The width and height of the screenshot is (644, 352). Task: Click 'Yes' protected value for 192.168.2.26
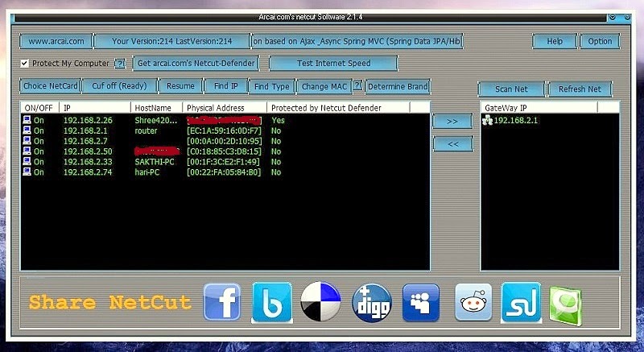278,120
